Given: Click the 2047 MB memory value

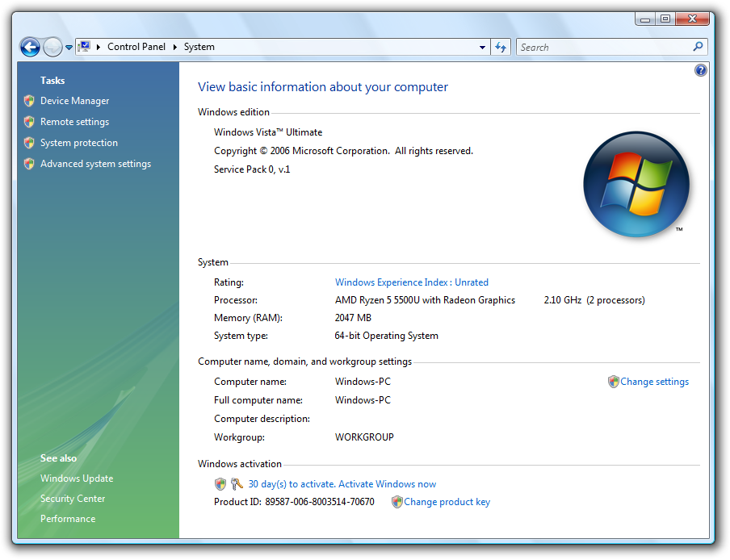Looking at the screenshot, I should [353, 318].
